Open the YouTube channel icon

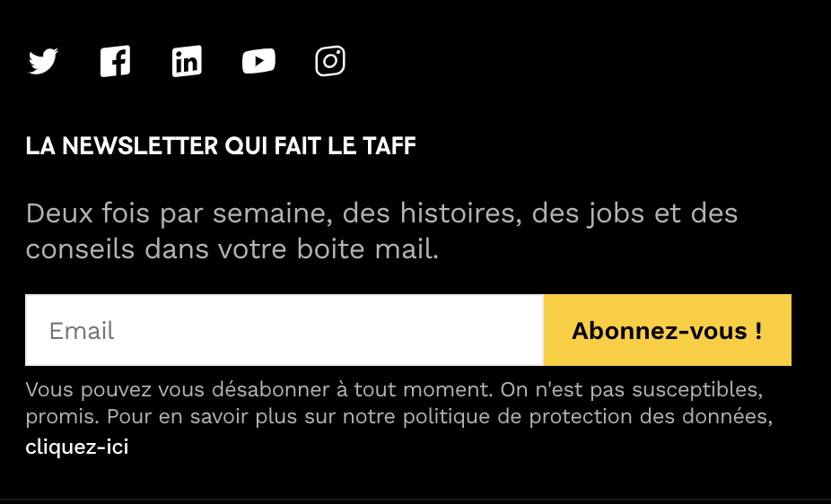tap(258, 61)
